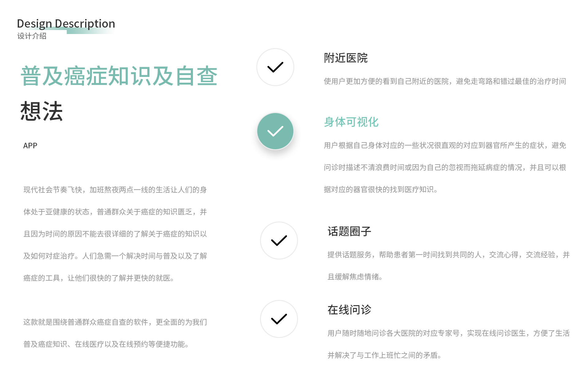Click the 在线问诊 description starting 用户随时随地问诊
Screen dimensions: 588x383
click(448, 344)
